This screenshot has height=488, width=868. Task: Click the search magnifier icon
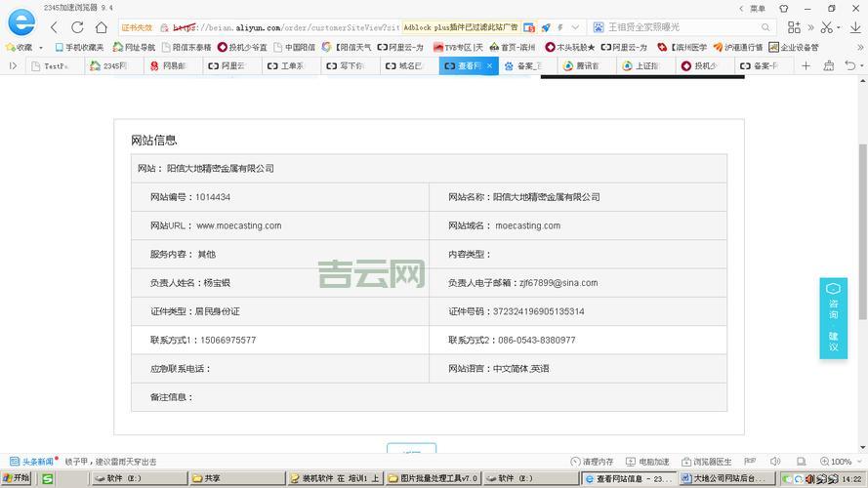(x=765, y=27)
